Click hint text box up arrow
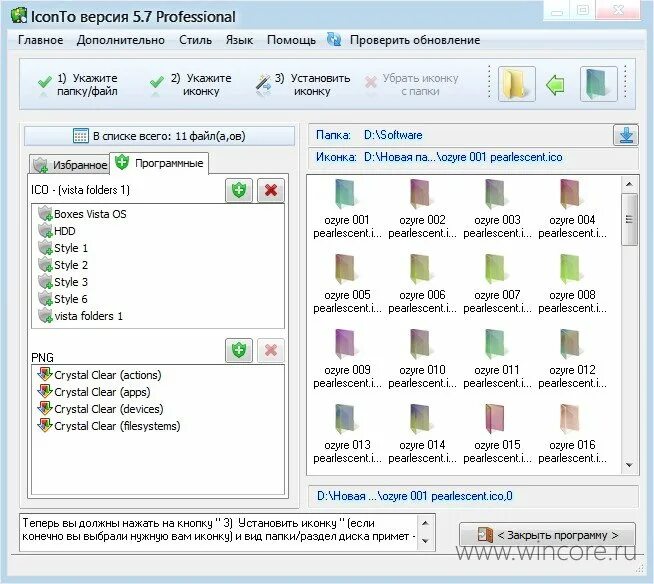The height and width of the screenshot is (584, 654). click(x=425, y=524)
